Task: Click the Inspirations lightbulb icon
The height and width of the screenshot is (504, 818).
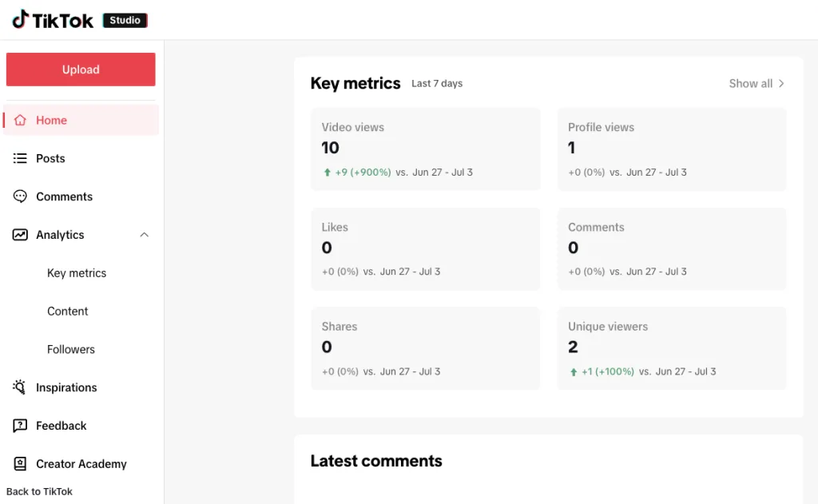Action: click(19, 387)
